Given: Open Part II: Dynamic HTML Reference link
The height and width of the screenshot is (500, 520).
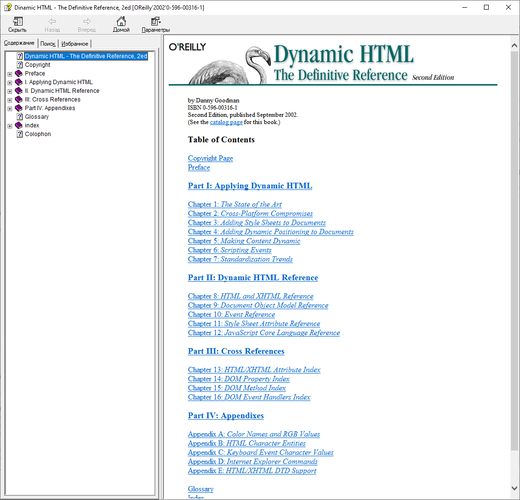Looking at the screenshot, I should coord(253,277).
